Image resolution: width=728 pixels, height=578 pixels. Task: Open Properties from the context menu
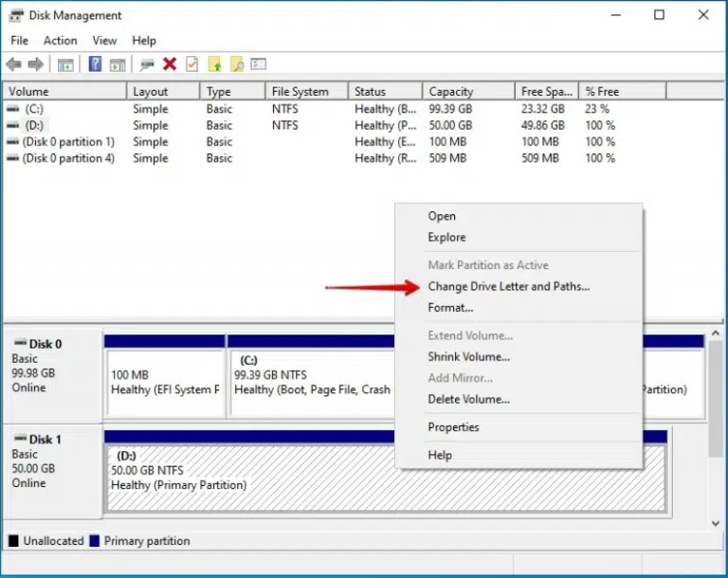click(453, 427)
